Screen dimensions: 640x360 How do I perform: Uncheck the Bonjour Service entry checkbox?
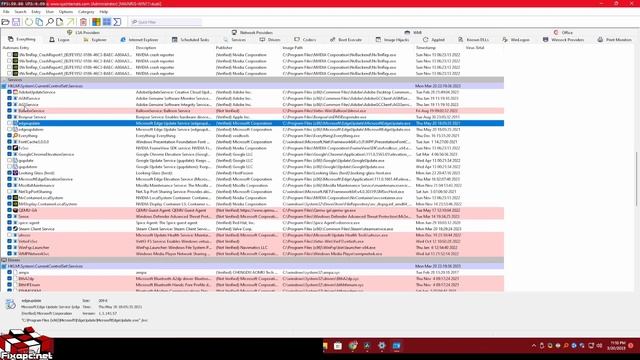point(9,117)
